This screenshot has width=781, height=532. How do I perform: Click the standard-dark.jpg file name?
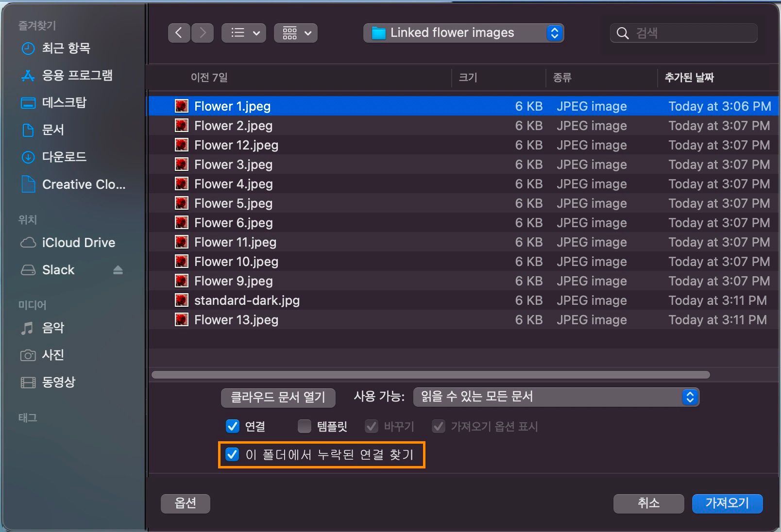click(247, 300)
